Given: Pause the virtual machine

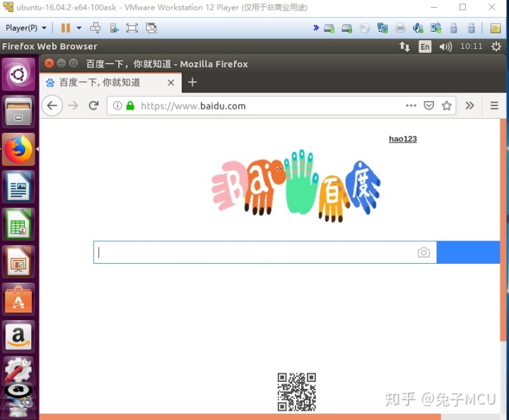Looking at the screenshot, I should [66, 28].
